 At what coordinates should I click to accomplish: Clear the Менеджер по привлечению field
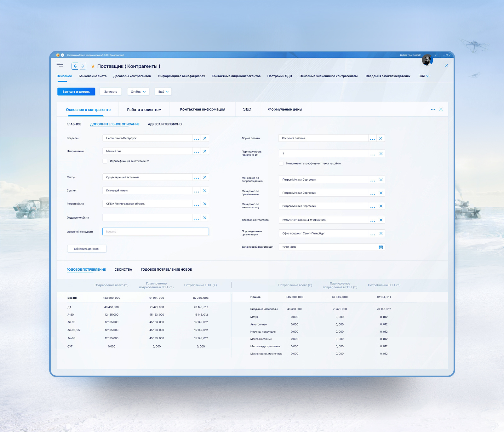click(x=381, y=193)
